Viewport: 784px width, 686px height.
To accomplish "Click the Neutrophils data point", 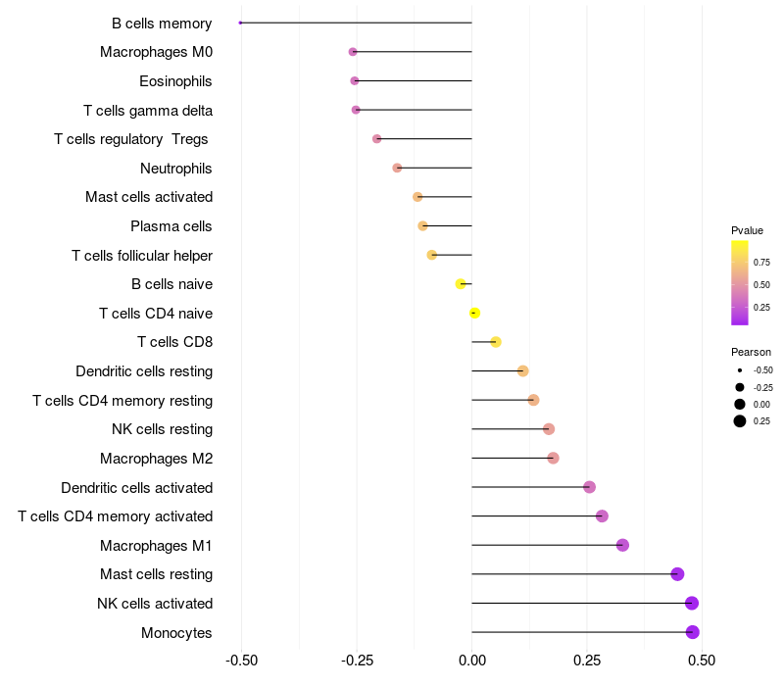I will pos(397,168).
